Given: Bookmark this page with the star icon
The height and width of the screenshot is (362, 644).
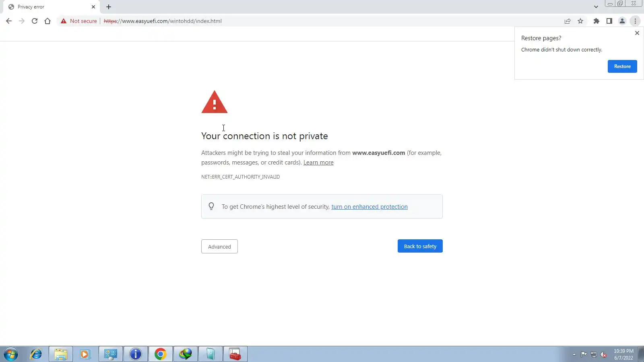Looking at the screenshot, I should click(x=580, y=21).
